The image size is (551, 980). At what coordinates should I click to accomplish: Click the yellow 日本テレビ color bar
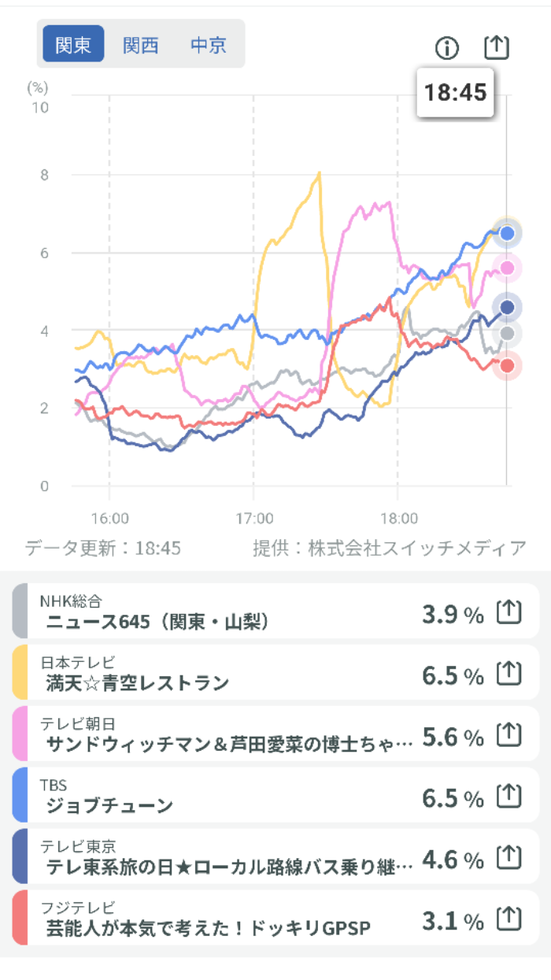click(20, 672)
